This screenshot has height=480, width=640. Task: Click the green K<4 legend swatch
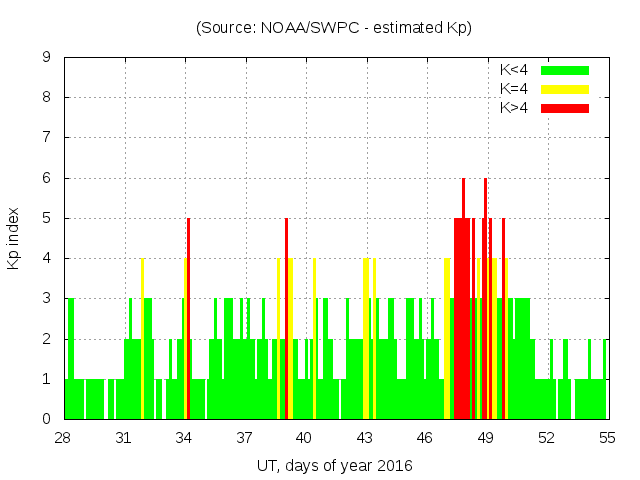pos(565,70)
